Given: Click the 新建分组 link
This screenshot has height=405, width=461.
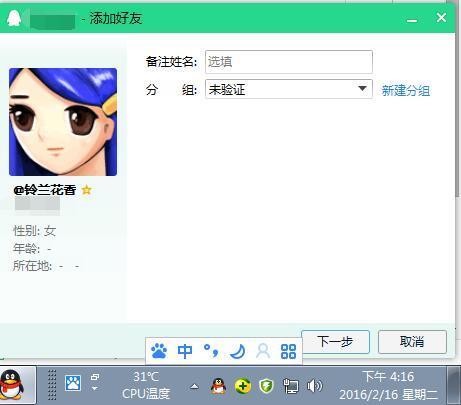Looking at the screenshot, I should click(x=406, y=90).
